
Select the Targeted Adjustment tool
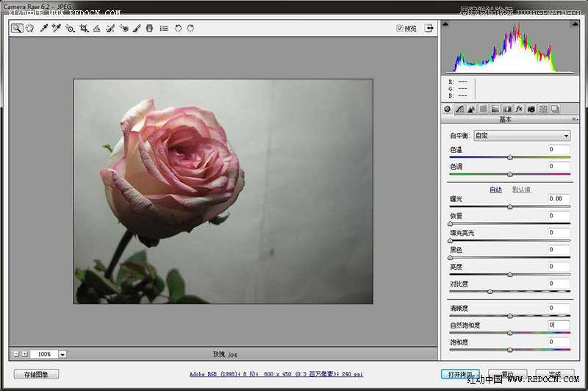pyautogui.click(x=70, y=29)
